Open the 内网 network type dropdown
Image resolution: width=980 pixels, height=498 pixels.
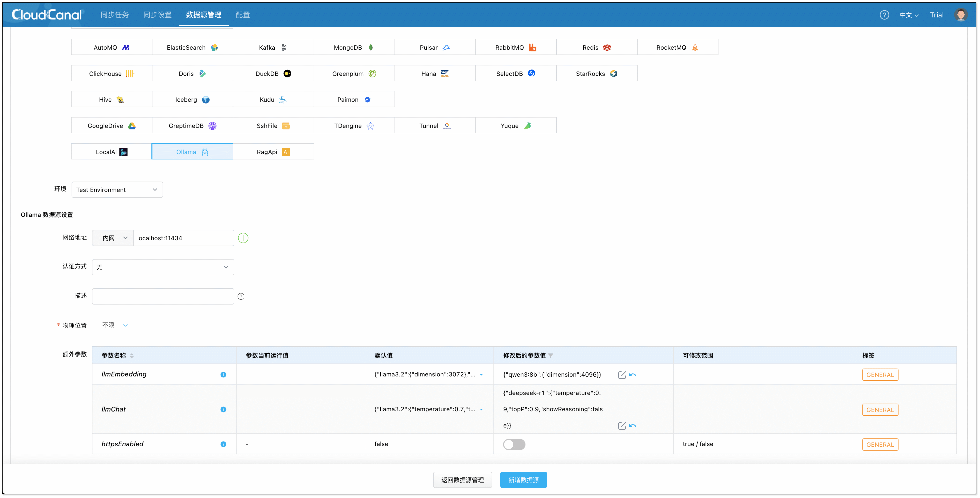pos(113,238)
